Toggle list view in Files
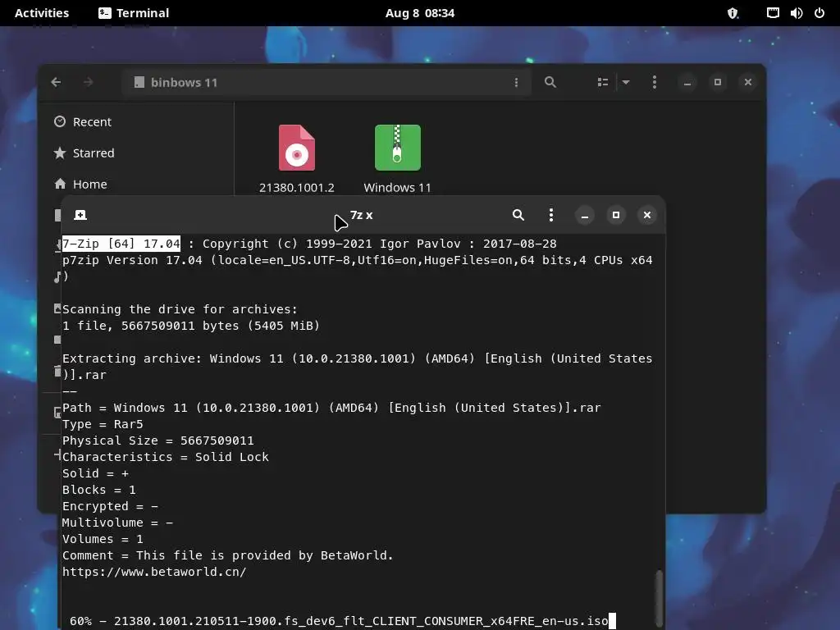The width and height of the screenshot is (840, 630). point(603,82)
